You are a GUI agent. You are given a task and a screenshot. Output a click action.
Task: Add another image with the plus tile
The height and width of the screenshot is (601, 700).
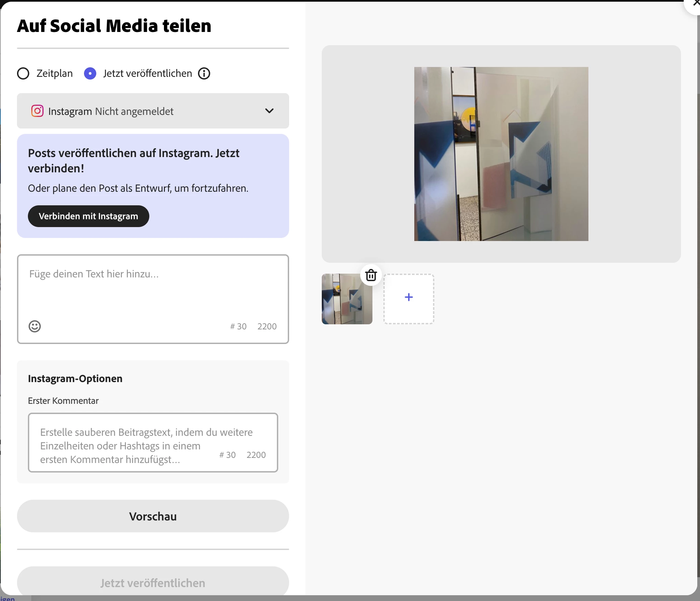click(x=409, y=298)
